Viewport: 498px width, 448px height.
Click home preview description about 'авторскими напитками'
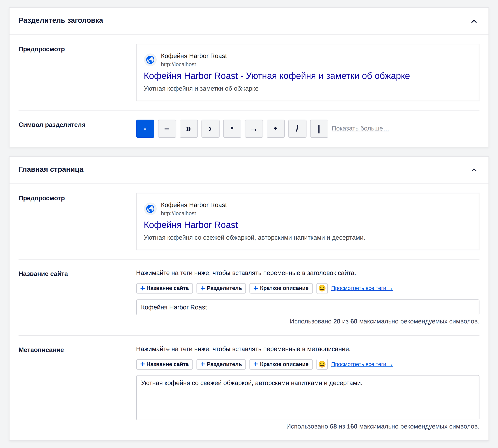click(x=254, y=237)
